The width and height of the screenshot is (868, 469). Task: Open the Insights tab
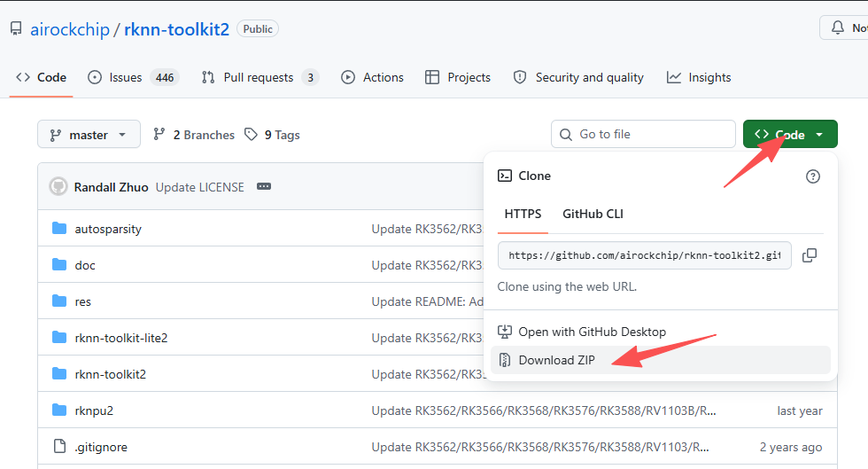(699, 78)
